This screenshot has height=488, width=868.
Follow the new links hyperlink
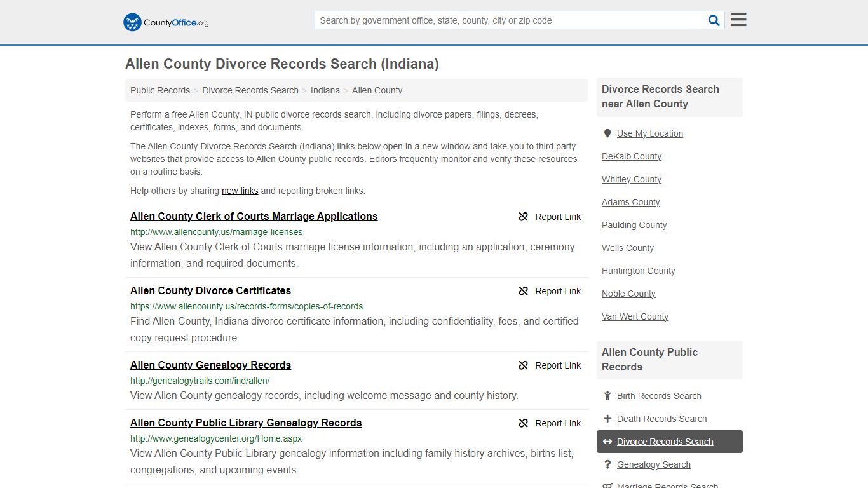240,191
